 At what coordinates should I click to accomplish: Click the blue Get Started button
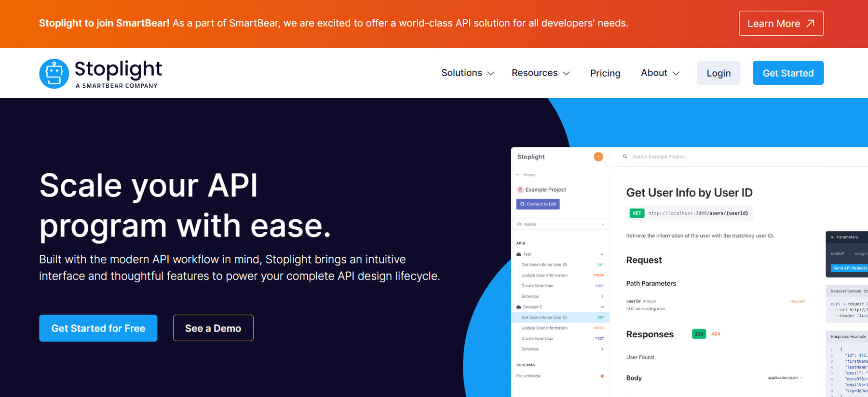point(788,73)
